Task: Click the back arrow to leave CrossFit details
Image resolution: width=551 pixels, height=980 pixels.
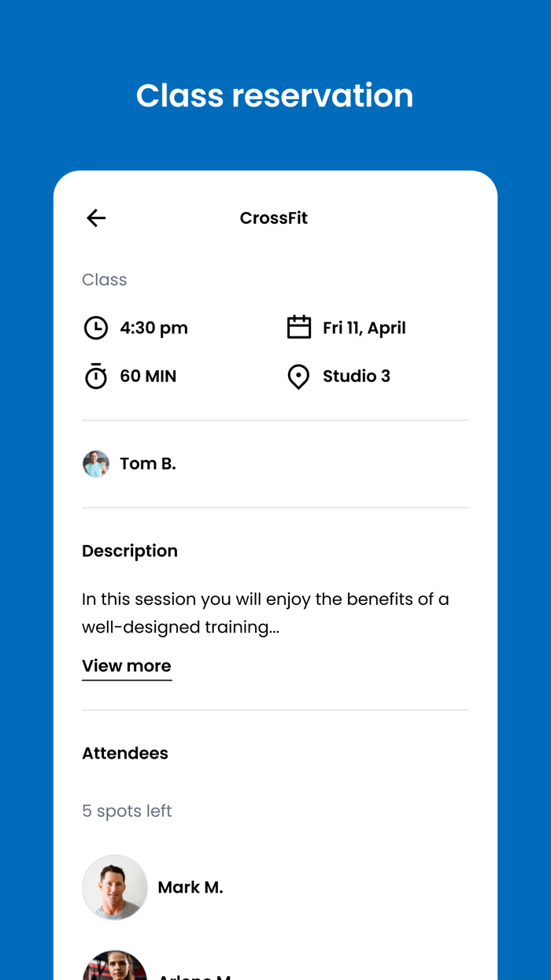Action: 95,218
